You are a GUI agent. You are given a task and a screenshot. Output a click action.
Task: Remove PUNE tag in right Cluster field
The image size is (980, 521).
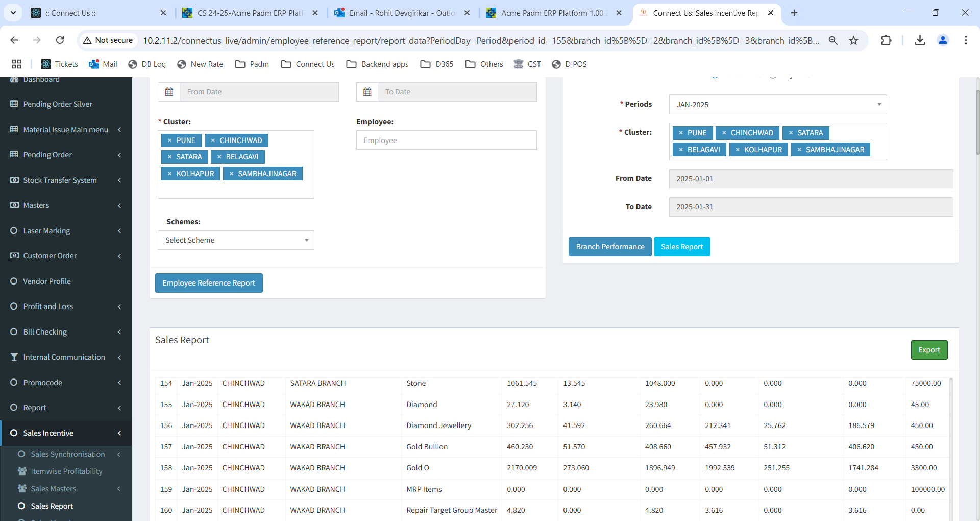click(680, 133)
